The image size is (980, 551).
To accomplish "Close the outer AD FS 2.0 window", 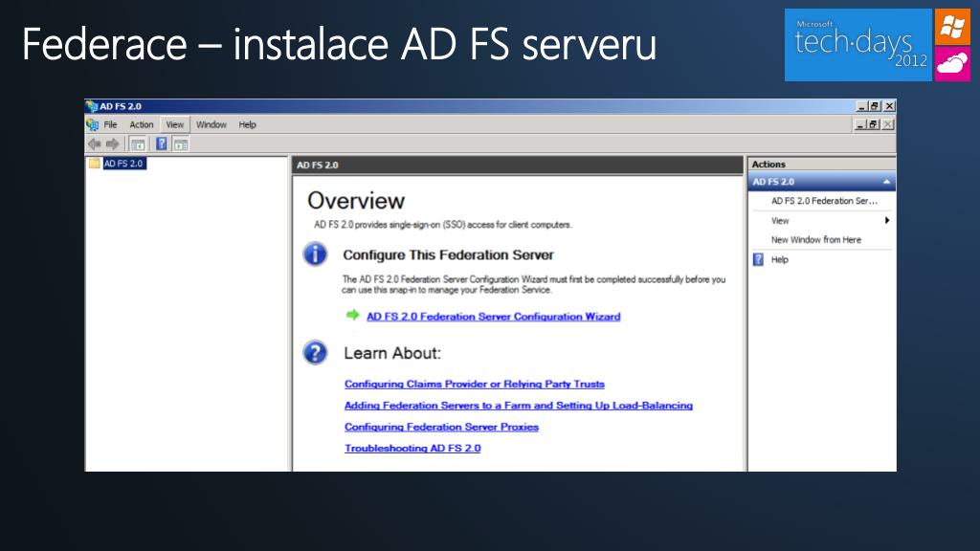I will (x=889, y=106).
